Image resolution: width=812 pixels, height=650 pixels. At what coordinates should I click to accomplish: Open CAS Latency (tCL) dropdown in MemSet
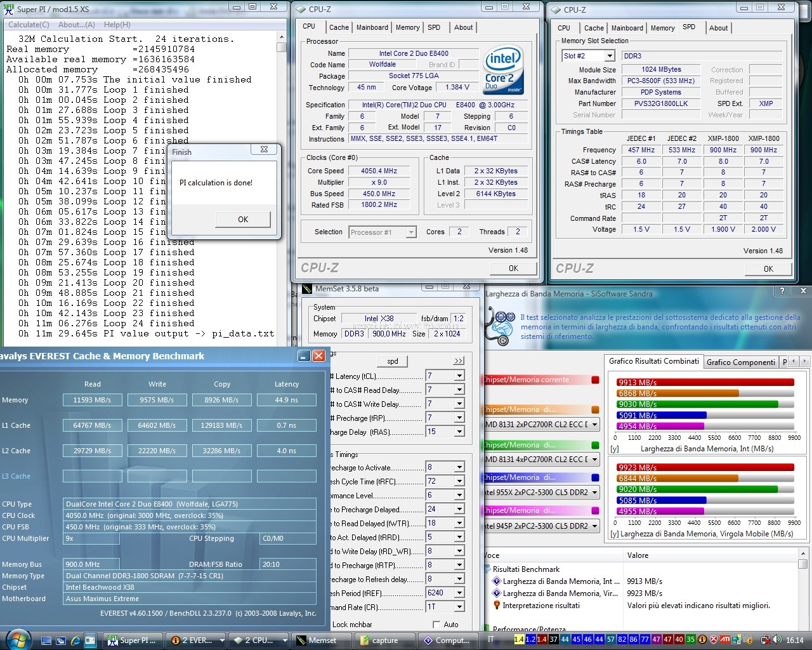459,376
